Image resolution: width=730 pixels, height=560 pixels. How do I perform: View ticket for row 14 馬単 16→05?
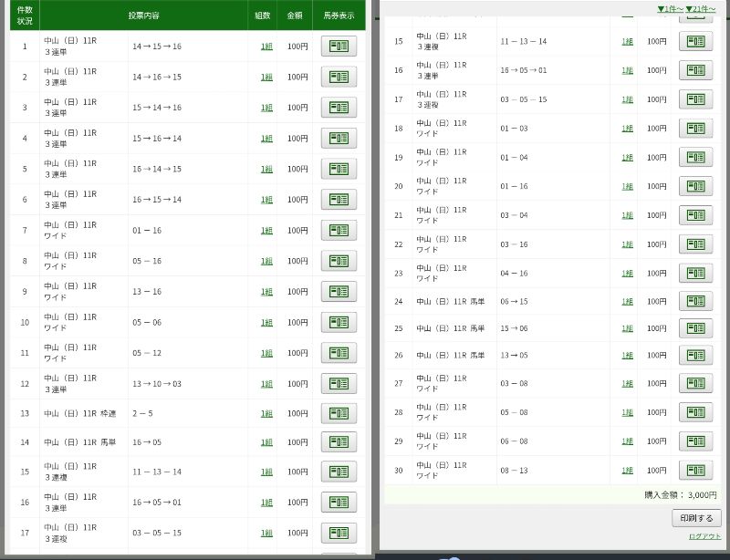339,442
